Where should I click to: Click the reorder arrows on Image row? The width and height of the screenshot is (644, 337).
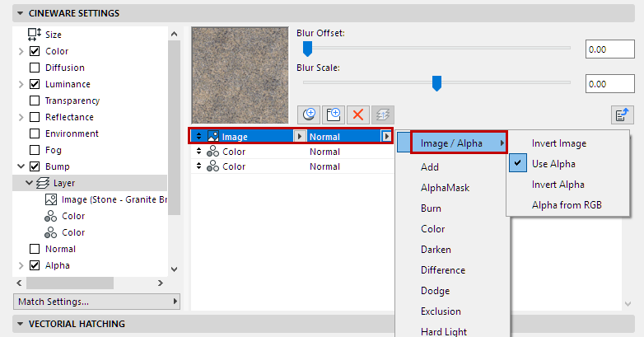[x=198, y=136]
